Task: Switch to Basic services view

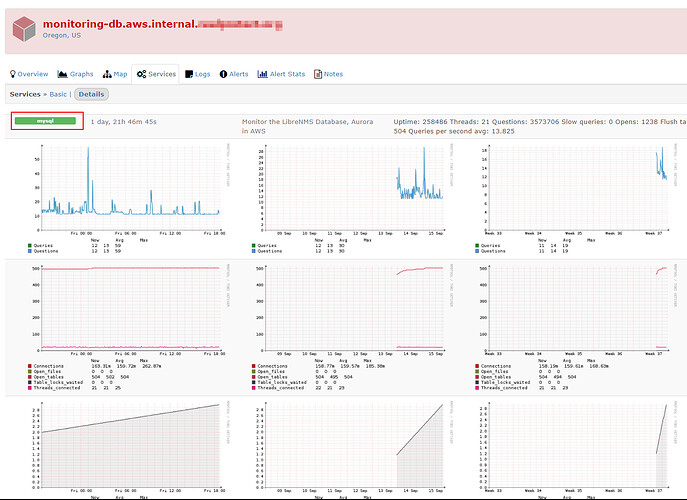Action: point(58,94)
